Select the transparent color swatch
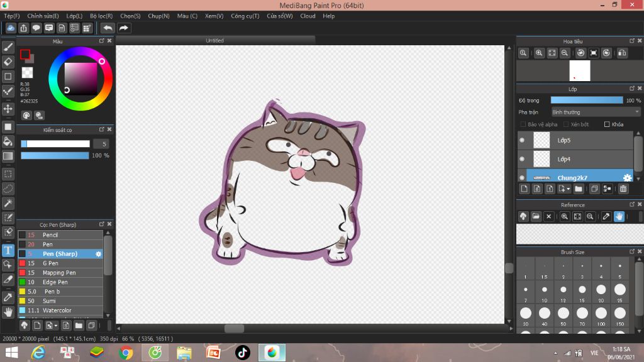The height and width of the screenshot is (362, 644). pyautogui.click(x=27, y=73)
